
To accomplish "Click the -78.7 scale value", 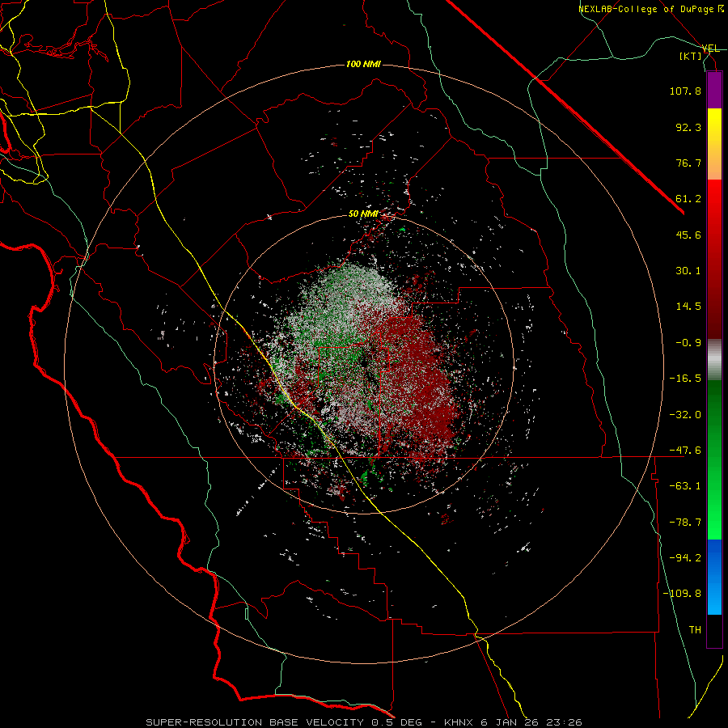I will [x=685, y=523].
